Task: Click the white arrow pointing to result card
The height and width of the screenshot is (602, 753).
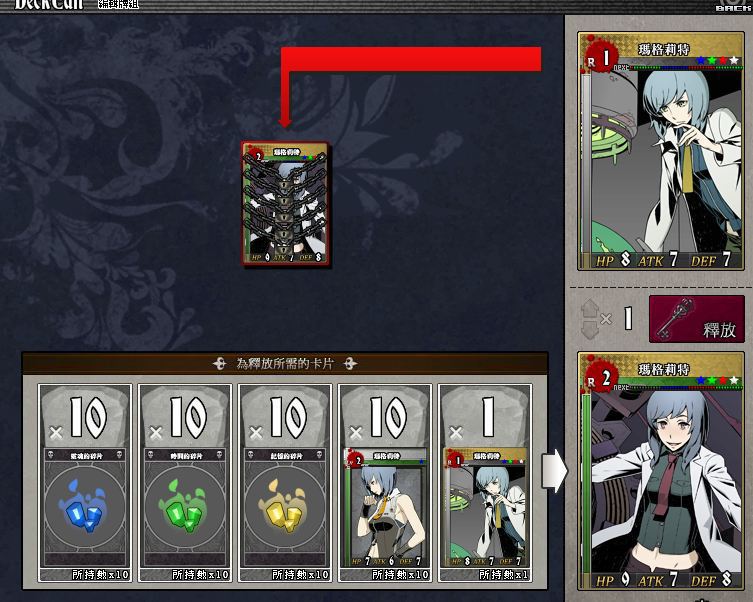Action: pyautogui.click(x=555, y=471)
